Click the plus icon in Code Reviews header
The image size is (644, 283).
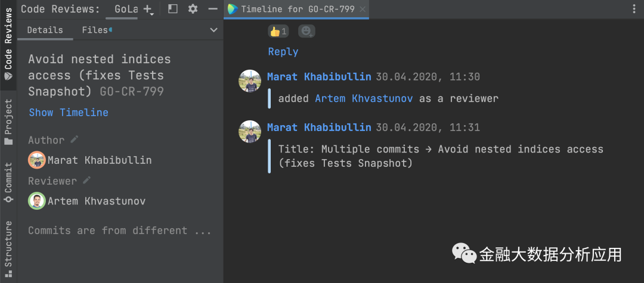pos(148,10)
